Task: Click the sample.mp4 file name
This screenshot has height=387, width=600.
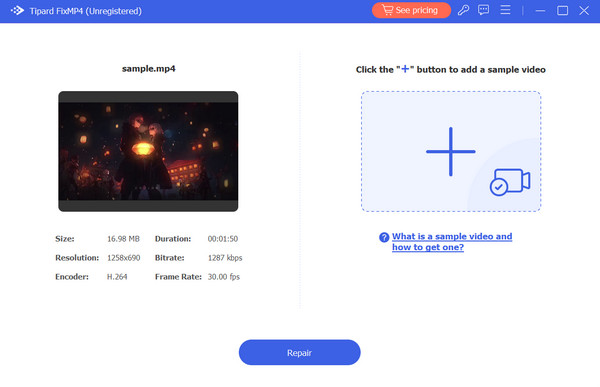Action: [x=148, y=69]
